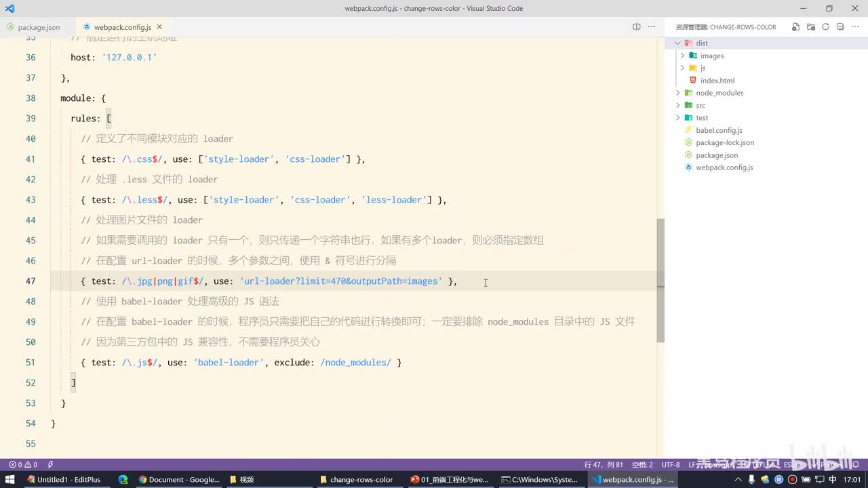Image resolution: width=868 pixels, height=488 pixels.
Task: Click the node_modules folder icon
Action: pos(688,93)
